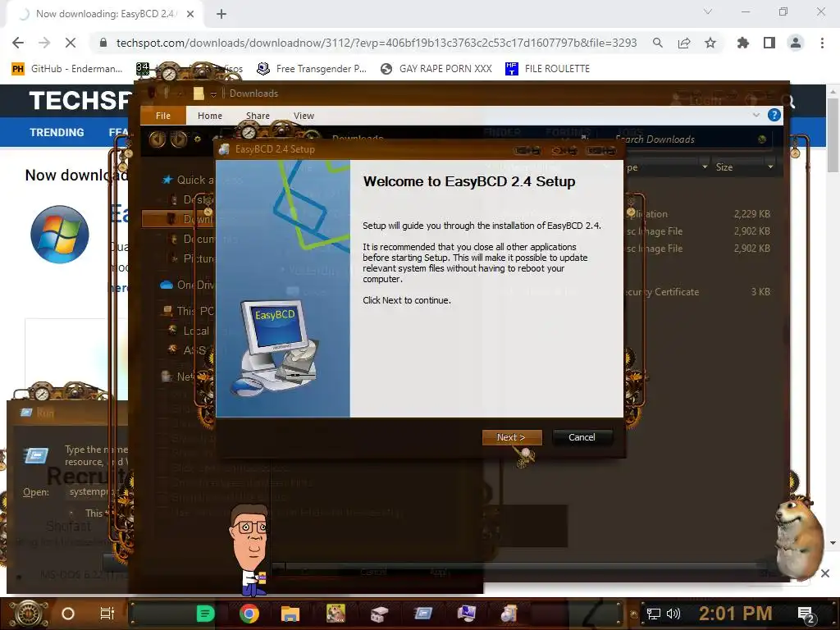Screen dimensions: 840x630
Task: Go forward in Chrome
Action: pos(44,43)
